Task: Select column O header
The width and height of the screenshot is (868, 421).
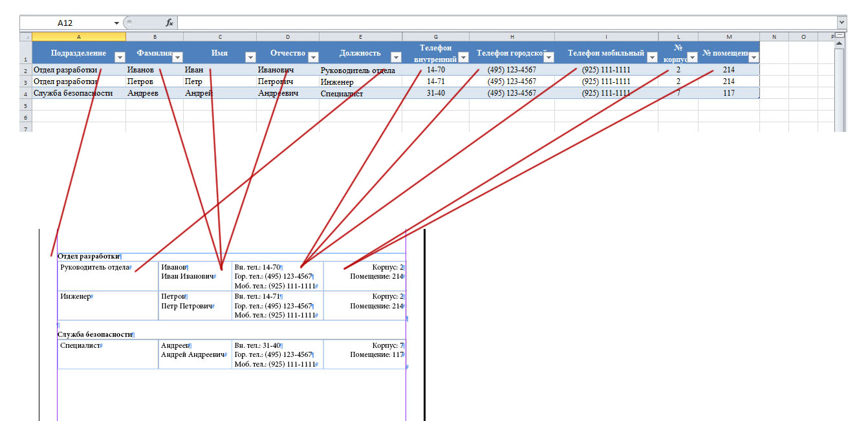Action: 803,37
